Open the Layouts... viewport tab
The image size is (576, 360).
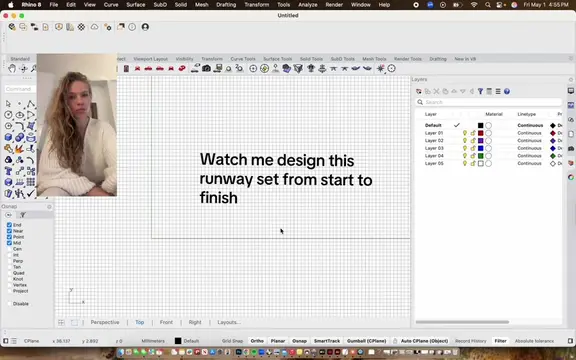coord(229,322)
